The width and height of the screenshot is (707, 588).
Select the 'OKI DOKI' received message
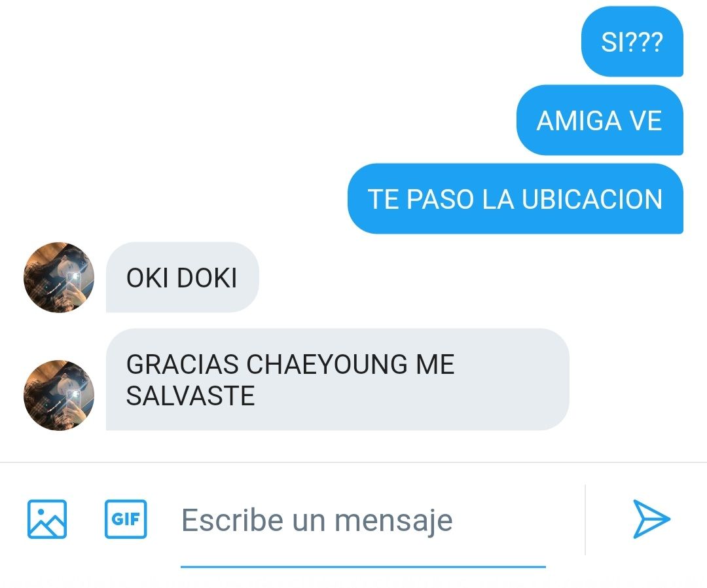click(x=182, y=278)
